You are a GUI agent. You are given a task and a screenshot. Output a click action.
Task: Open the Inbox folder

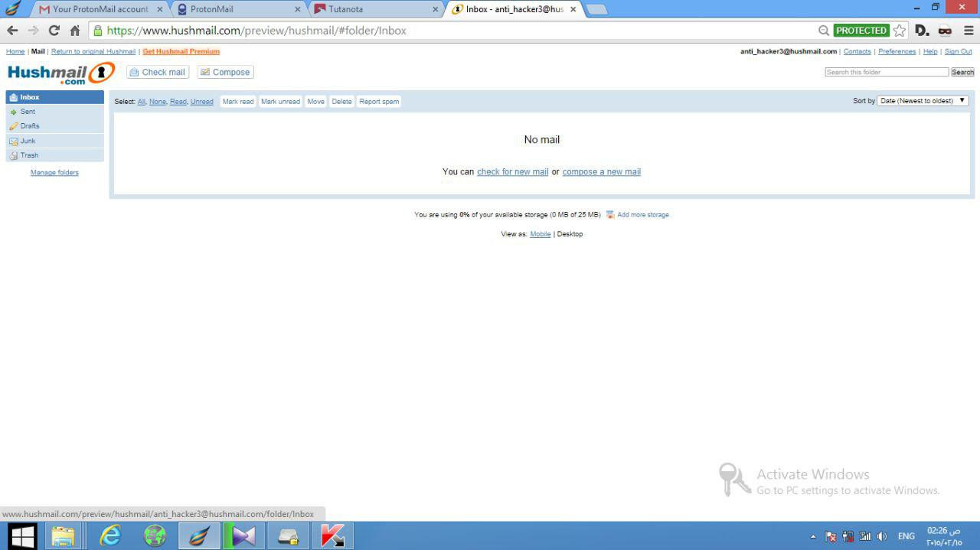(54, 97)
